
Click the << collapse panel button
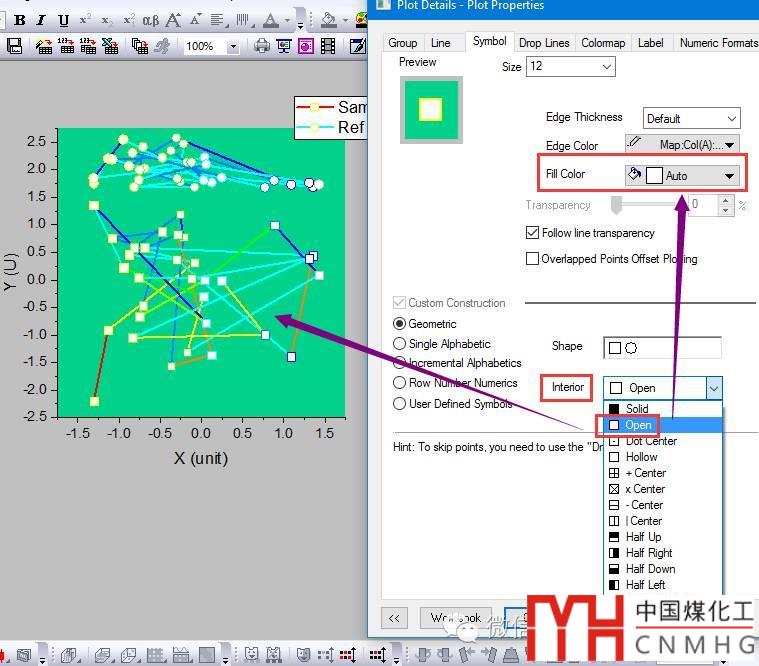pyautogui.click(x=394, y=618)
